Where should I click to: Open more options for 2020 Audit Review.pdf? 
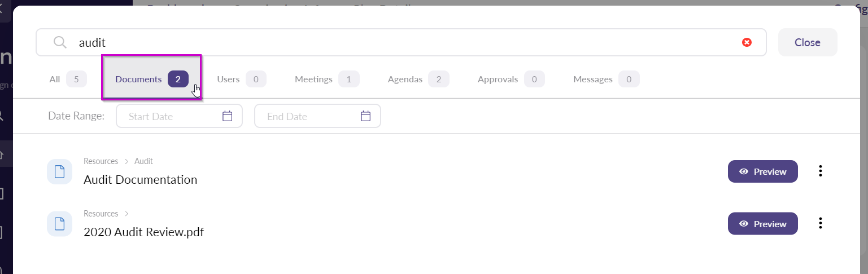point(821,224)
